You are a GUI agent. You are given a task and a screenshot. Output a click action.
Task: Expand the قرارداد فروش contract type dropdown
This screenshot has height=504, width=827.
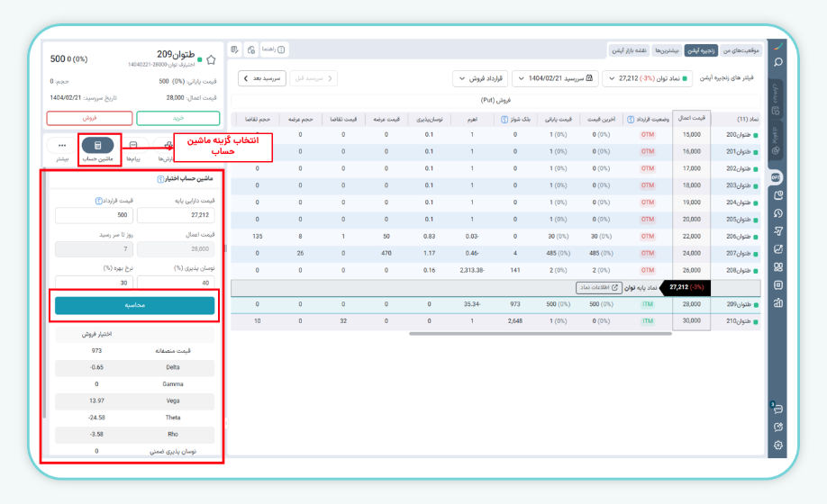[480, 78]
